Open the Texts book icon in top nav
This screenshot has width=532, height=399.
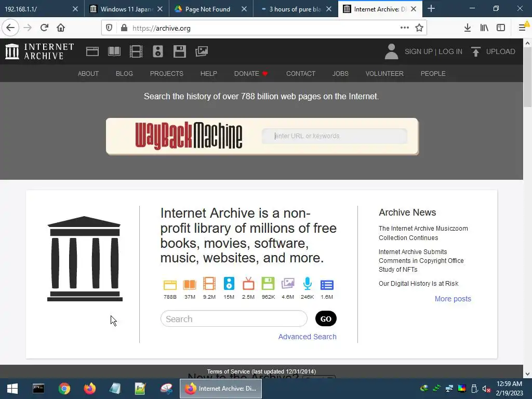[114, 51]
